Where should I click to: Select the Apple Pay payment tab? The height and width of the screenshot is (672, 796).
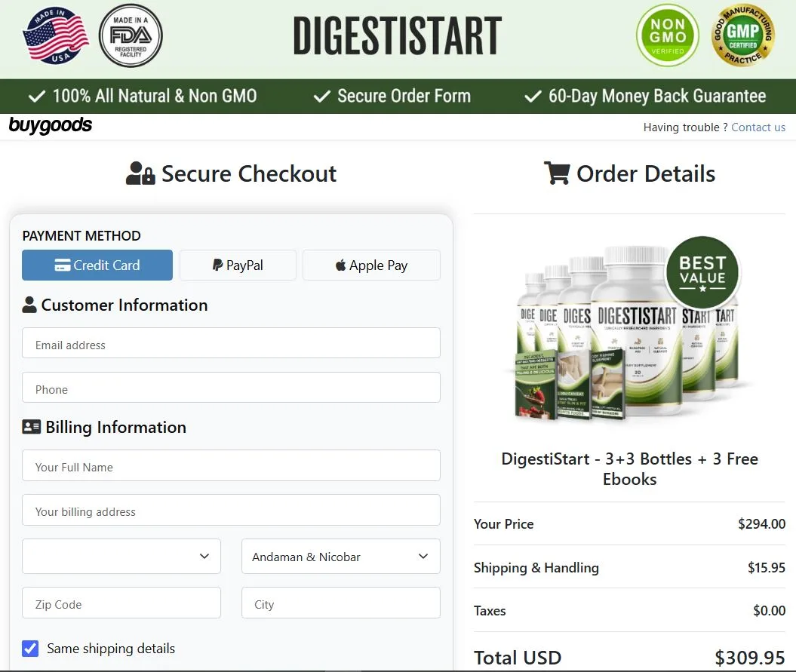(372, 265)
